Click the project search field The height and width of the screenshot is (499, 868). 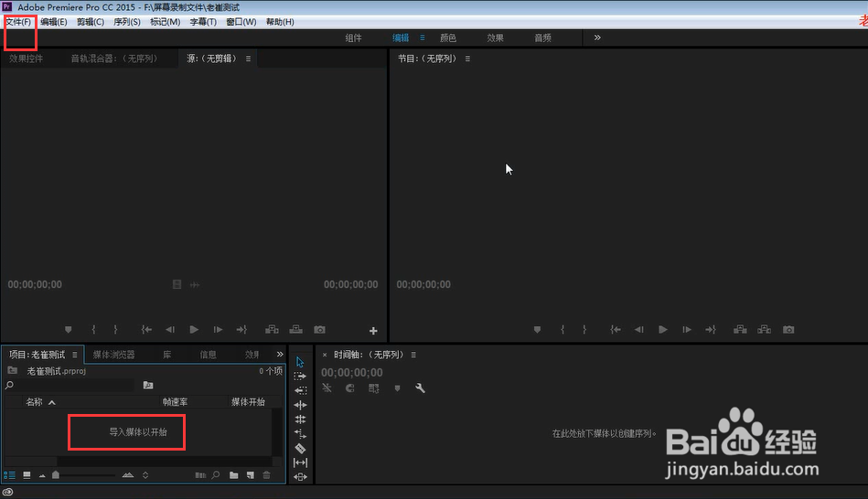(x=74, y=385)
